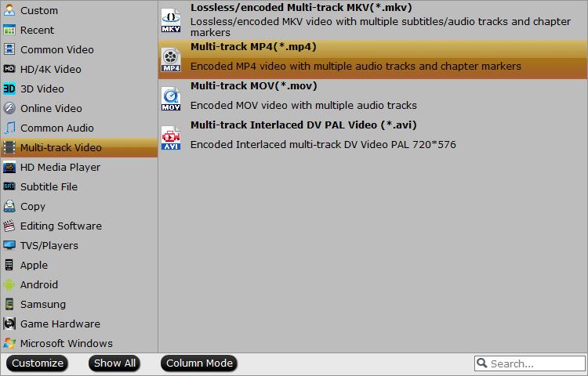The image size is (588, 376).
Task: Click the MOV QuickTime format icon
Action: (171, 99)
